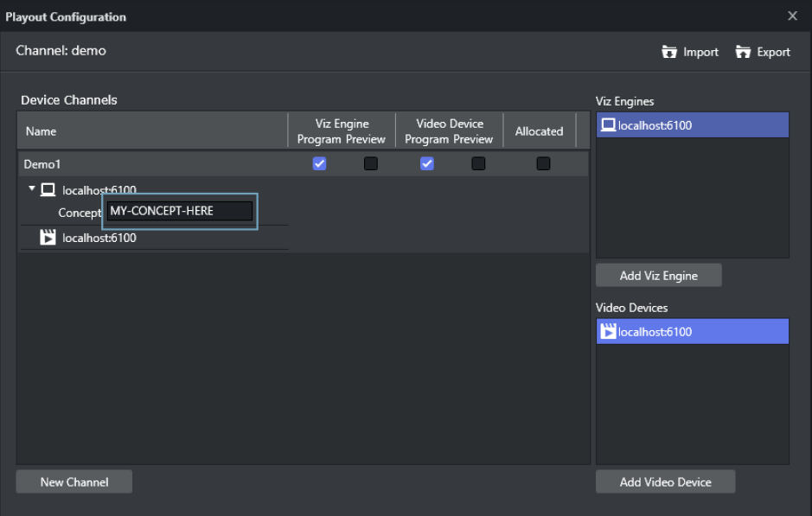Click the Name column header
Screen dimensions: 812x516
point(41,131)
